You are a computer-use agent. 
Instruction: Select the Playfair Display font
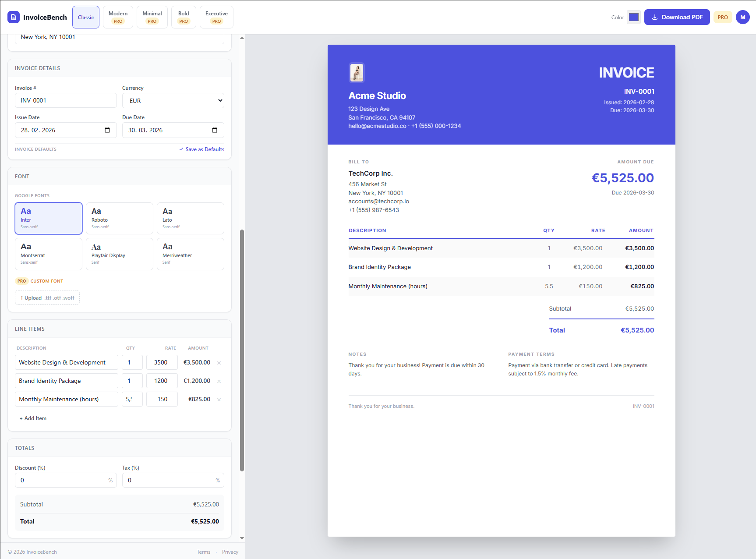(x=119, y=254)
